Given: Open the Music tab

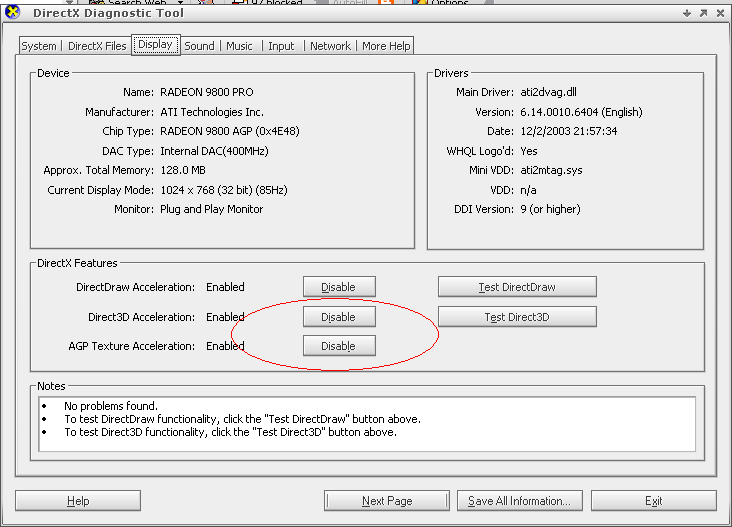Looking at the screenshot, I should pyautogui.click(x=239, y=46).
